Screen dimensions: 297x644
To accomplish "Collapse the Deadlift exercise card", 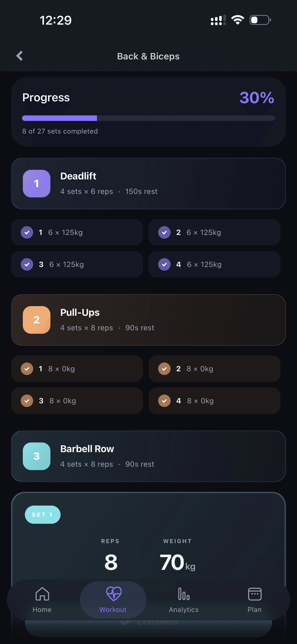I will click(x=148, y=183).
